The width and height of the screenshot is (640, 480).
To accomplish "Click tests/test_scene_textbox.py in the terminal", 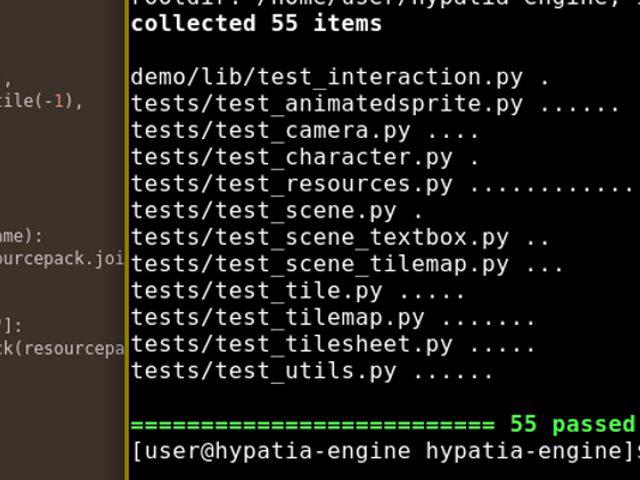I will coord(320,238).
